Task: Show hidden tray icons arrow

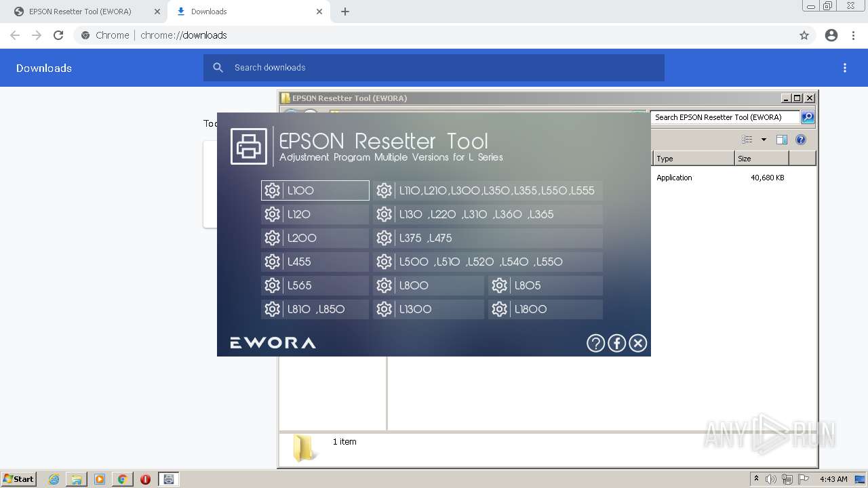Action: point(756,479)
